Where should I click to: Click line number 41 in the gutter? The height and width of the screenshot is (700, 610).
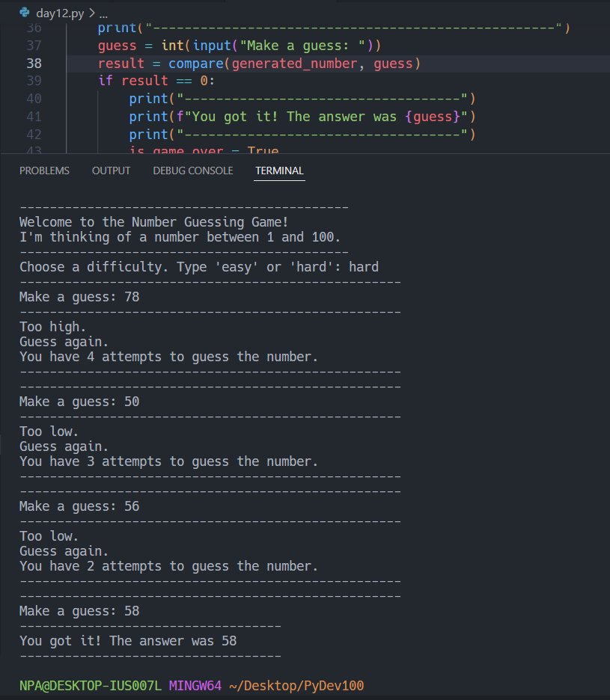pyautogui.click(x=34, y=117)
